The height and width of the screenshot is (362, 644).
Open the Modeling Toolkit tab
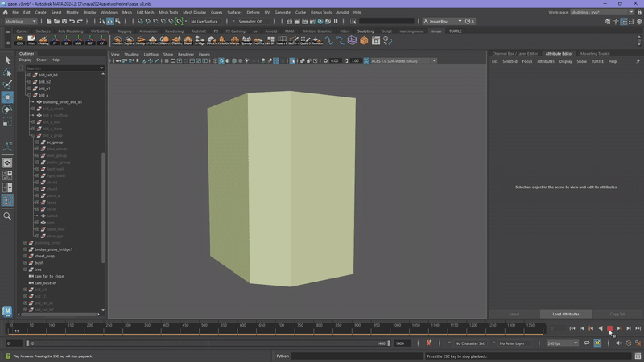click(x=595, y=54)
